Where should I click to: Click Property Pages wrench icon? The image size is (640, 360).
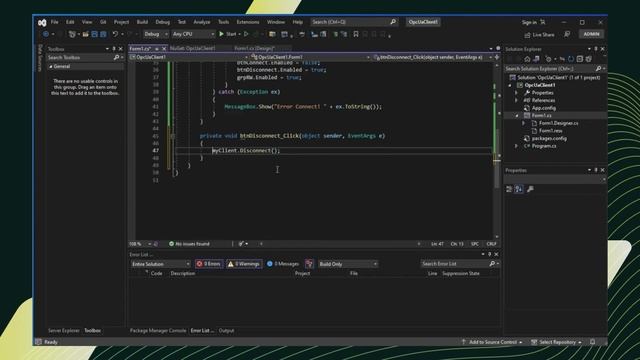[530, 189]
